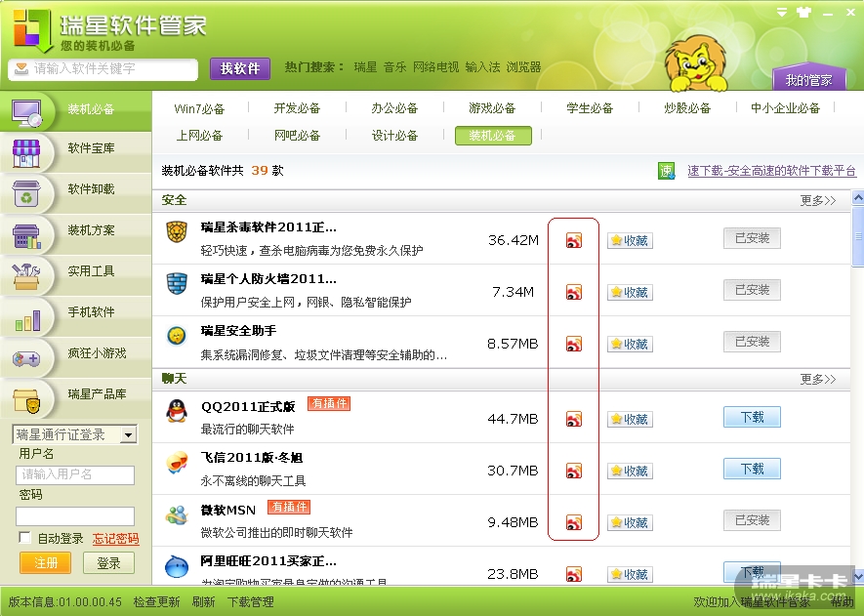Click the QQ penguin icon

point(177,411)
